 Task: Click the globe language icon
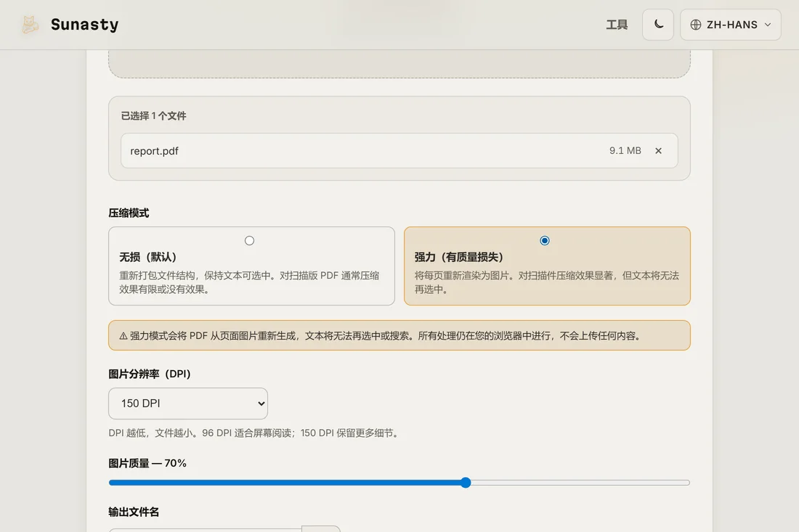tap(696, 25)
